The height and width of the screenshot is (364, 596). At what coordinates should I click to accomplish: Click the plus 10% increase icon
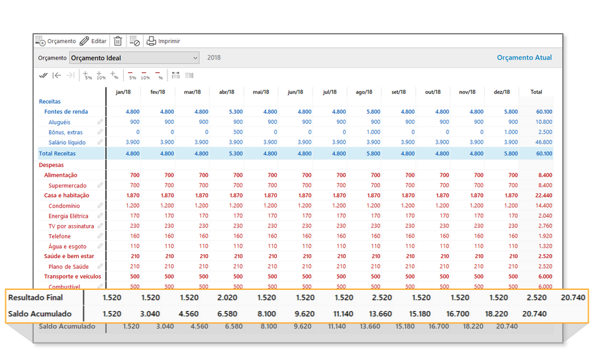[x=101, y=75]
